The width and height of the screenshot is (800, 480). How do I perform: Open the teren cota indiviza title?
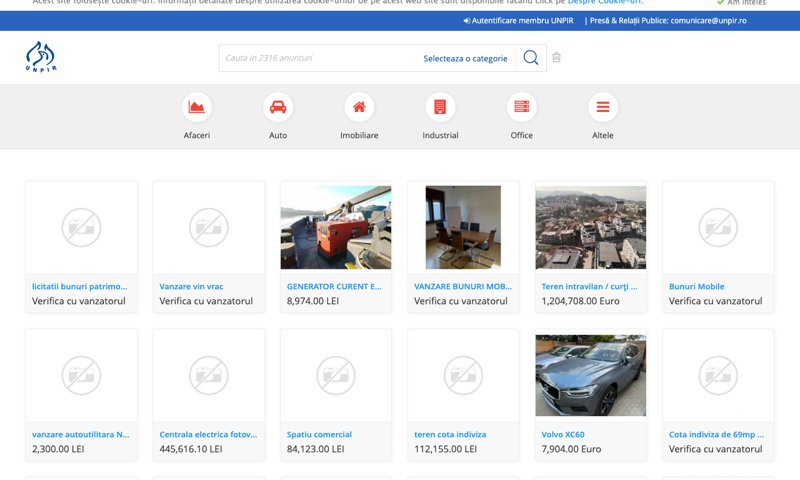pos(450,435)
